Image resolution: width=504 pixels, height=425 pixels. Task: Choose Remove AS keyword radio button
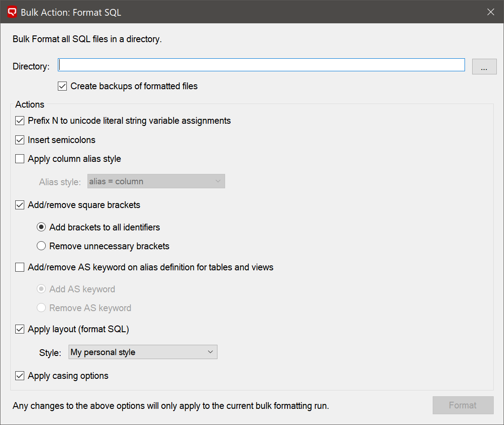tap(41, 308)
